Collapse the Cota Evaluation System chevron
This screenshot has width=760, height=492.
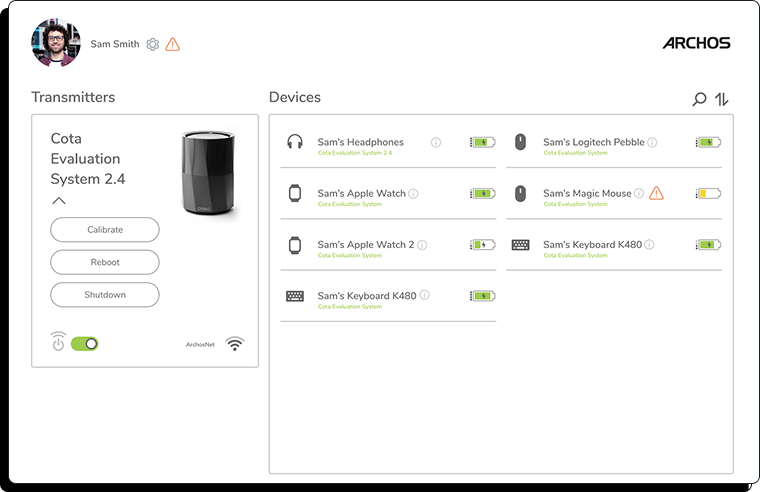(58, 201)
